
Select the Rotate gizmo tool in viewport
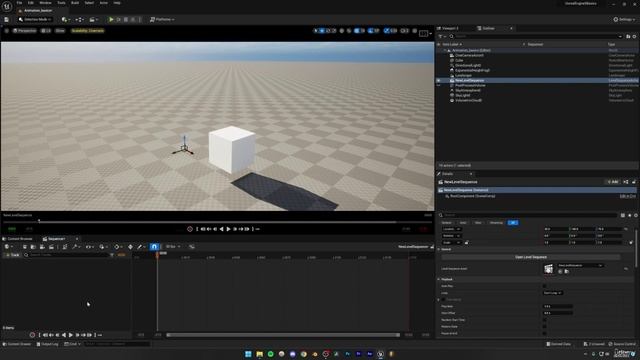pos(328,31)
